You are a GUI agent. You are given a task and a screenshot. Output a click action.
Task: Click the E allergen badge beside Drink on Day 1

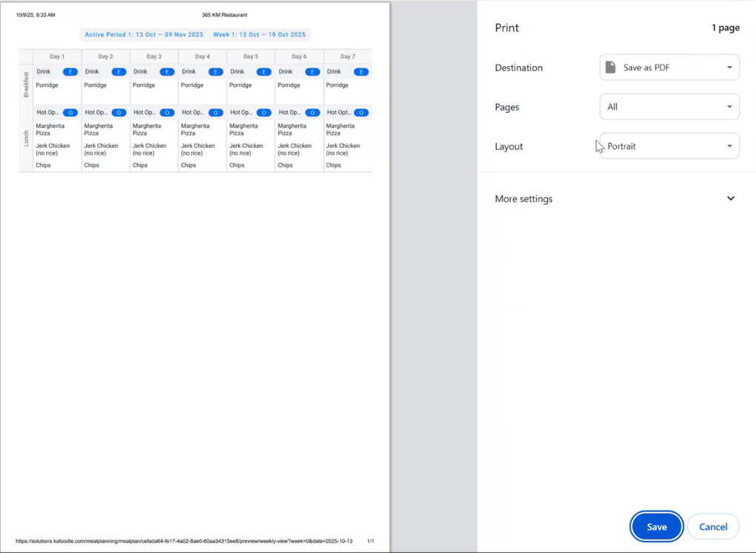point(71,71)
